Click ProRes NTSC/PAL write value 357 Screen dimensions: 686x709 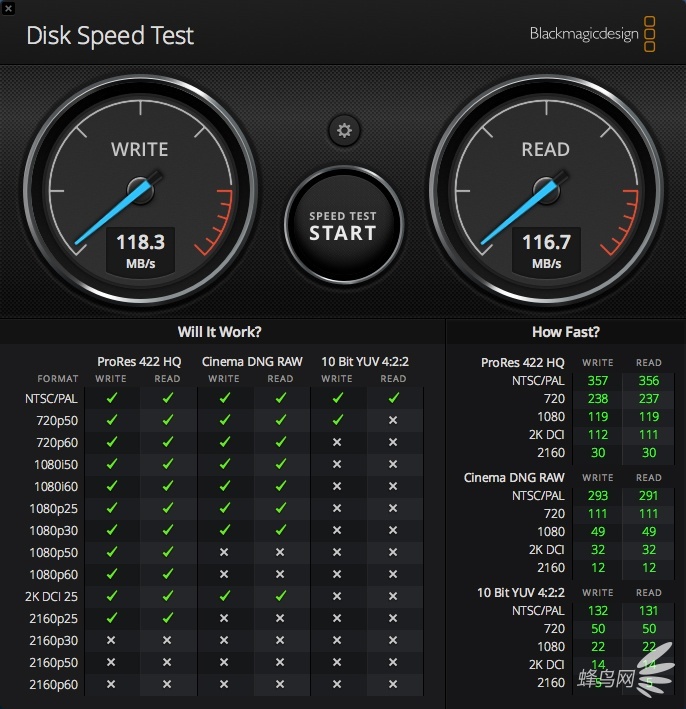pos(598,381)
